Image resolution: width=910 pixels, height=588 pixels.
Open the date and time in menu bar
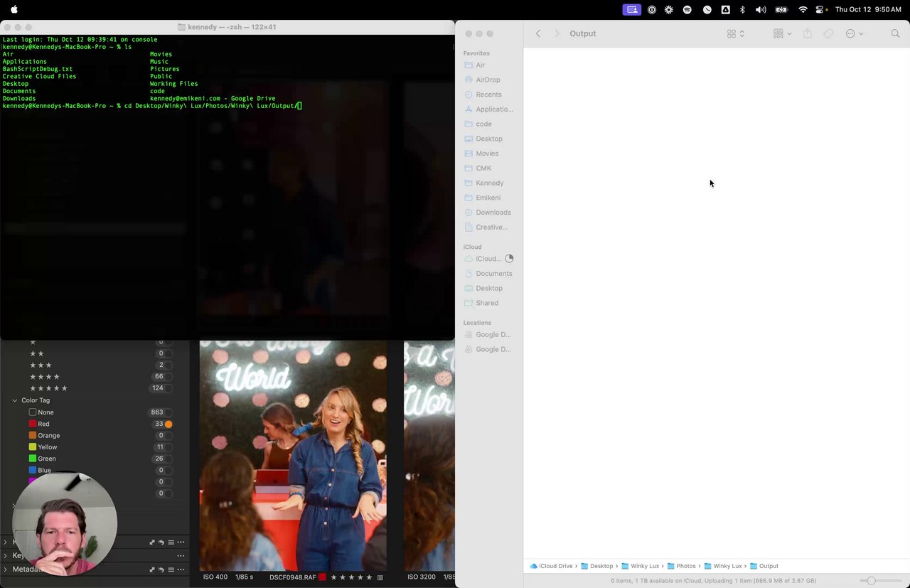point(868,10)
